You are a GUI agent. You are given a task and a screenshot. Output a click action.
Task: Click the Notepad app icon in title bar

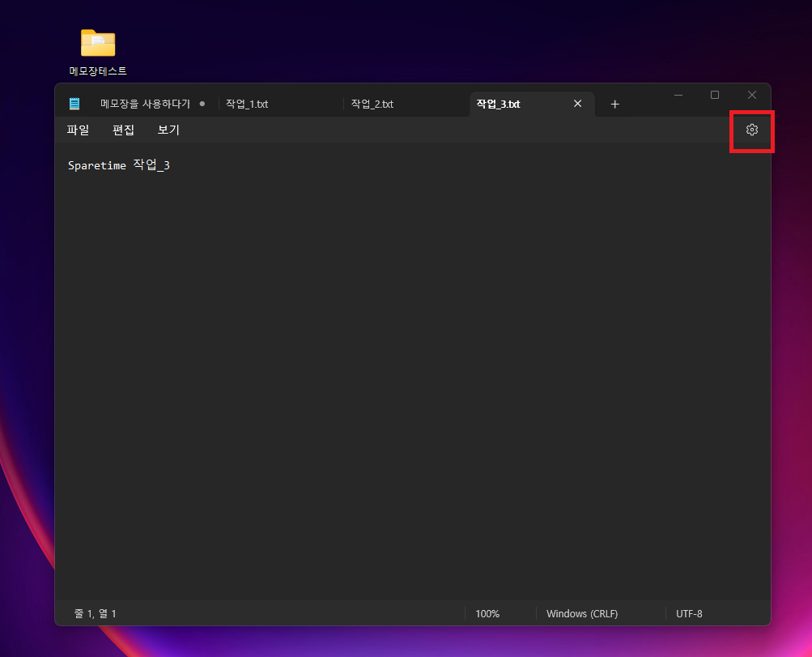[x=74, y=103]
